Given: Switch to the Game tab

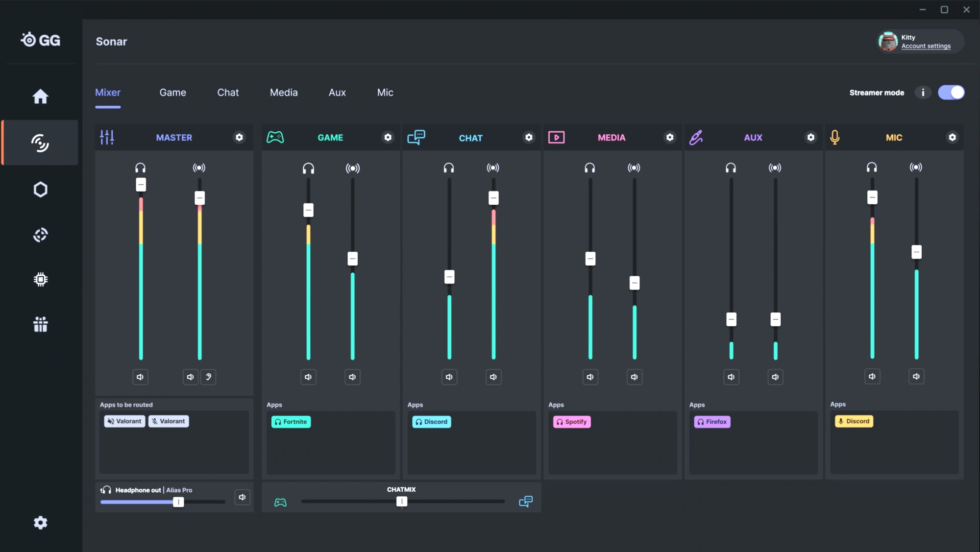Looking at the screenshot, I should pos(172,93).
